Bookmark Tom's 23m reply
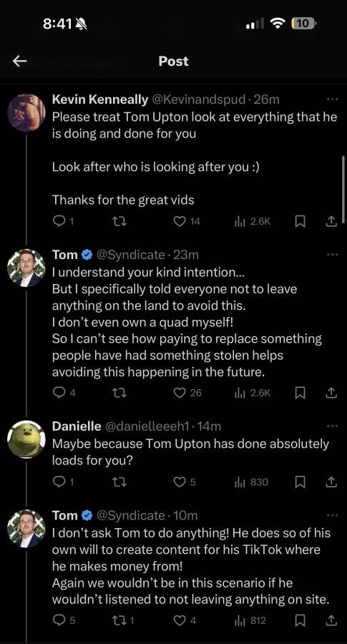This screenshot has width=347, height=644. 300,393
